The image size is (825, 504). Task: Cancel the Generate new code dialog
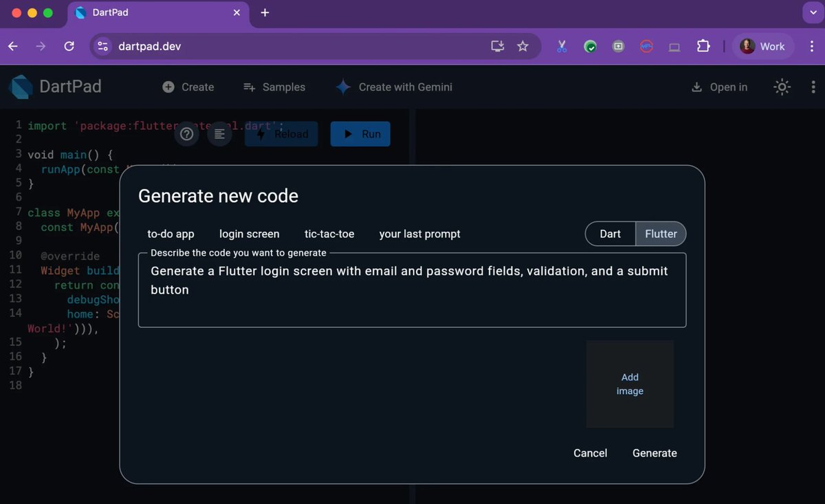pos(591,453)
